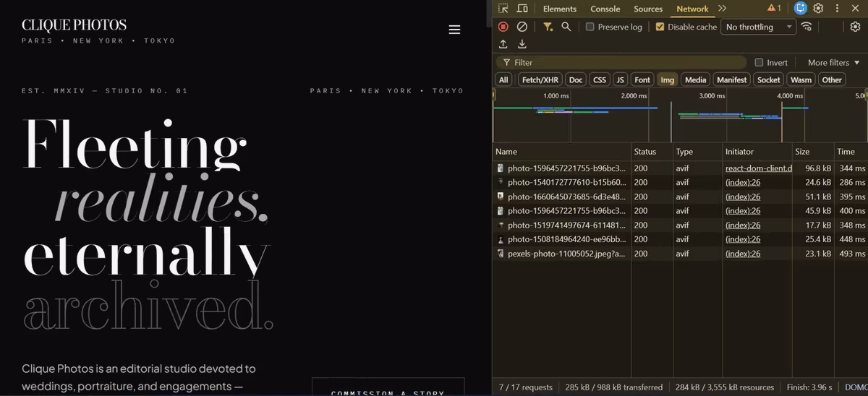868x396 pixels.
Task: Select the All request type filter
Action: [x=503, y=79]
